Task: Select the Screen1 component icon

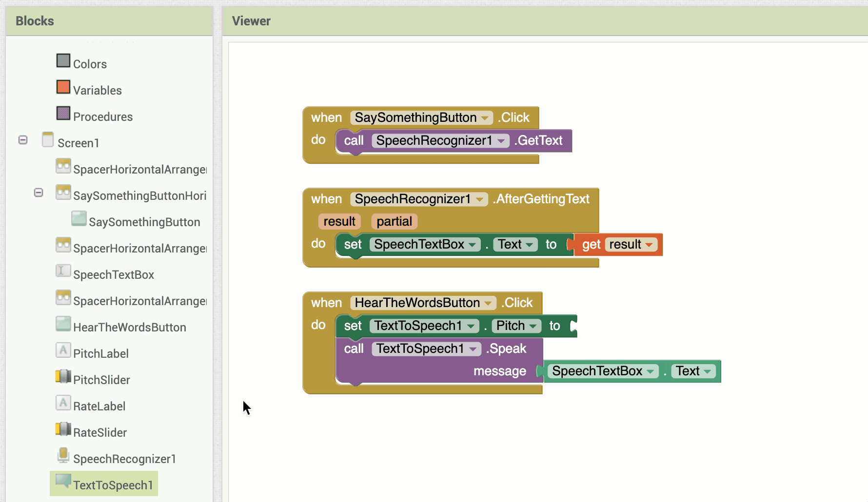Action: click(48, 139)
